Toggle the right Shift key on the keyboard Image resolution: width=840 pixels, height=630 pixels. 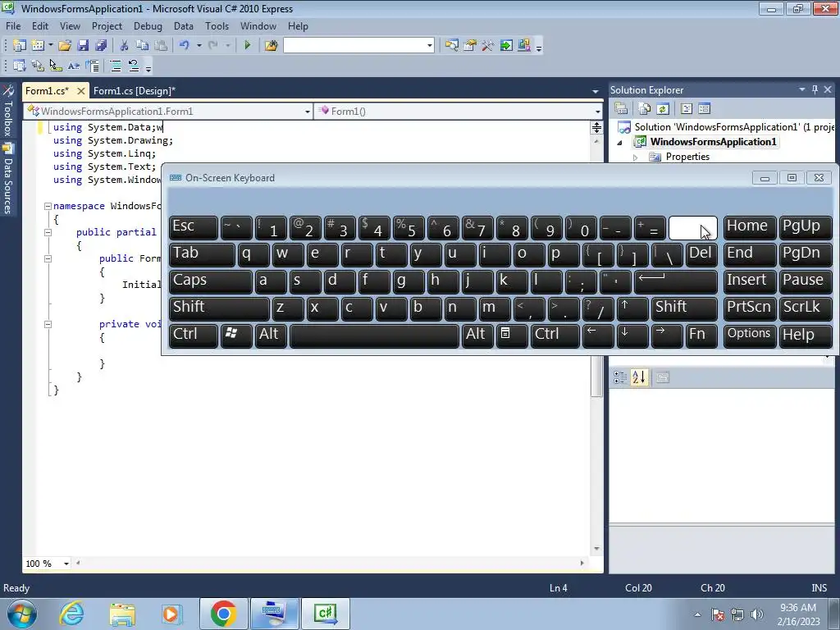(x=684, y=308)
